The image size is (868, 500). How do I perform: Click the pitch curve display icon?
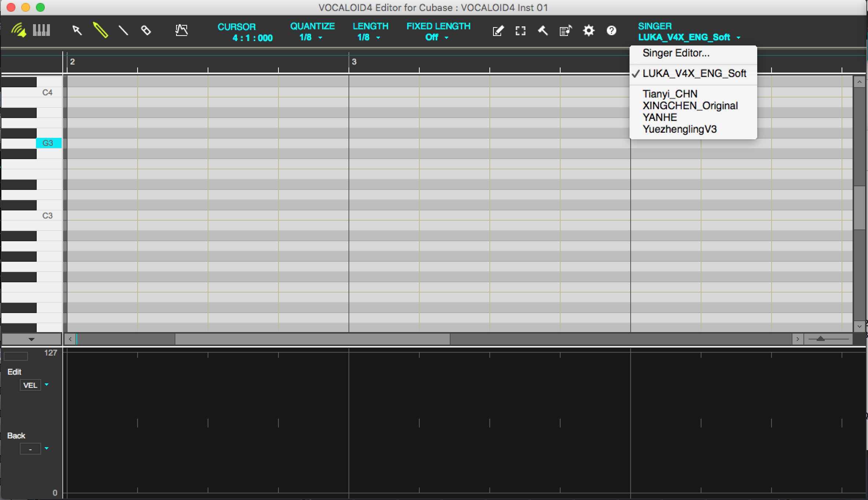[182, 30]
